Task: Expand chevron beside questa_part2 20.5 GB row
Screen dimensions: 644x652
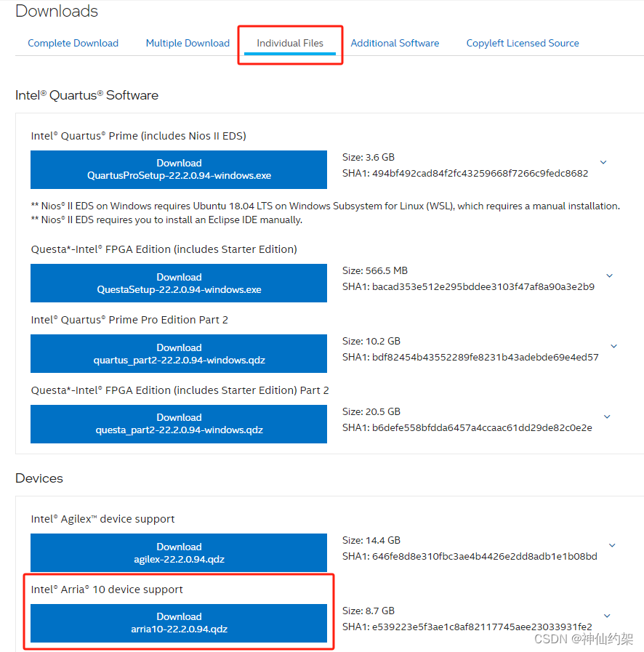Action: tap(607, 416)
